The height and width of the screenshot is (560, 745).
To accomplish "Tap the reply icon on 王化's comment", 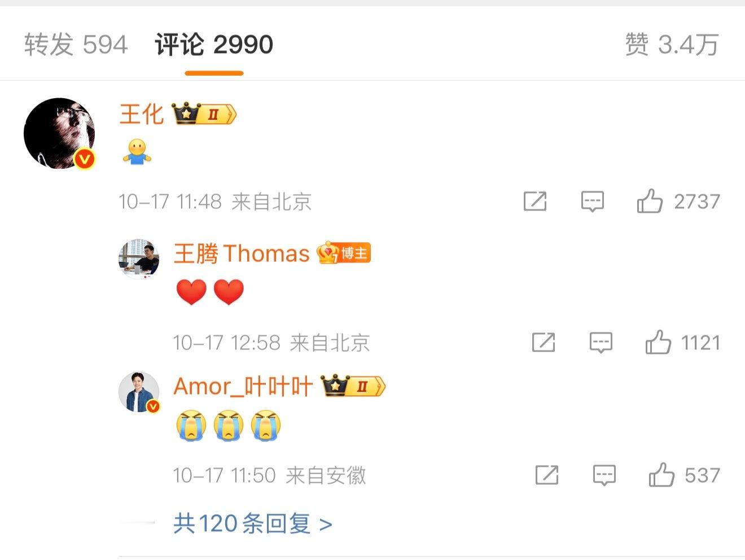I will pyautogui.click(x=593, y=202).
